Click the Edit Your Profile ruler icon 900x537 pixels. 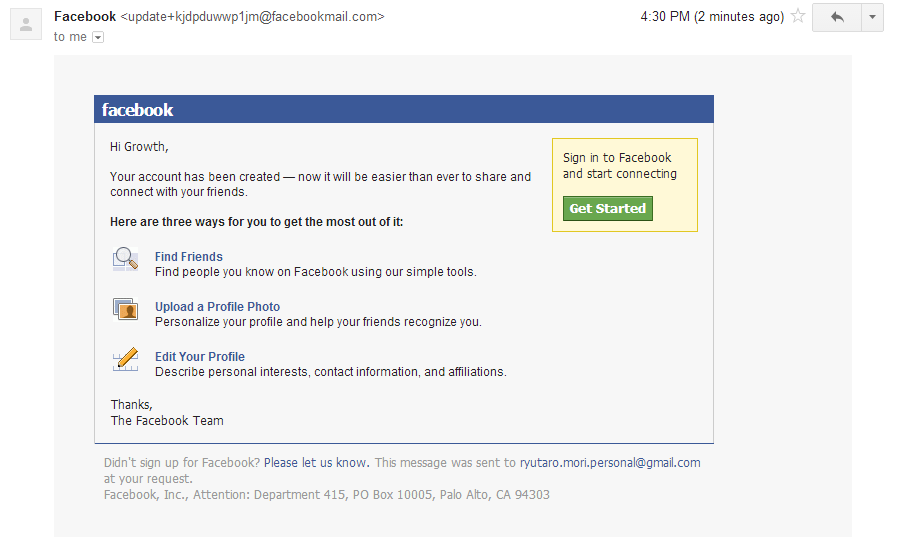coord(125,360)
